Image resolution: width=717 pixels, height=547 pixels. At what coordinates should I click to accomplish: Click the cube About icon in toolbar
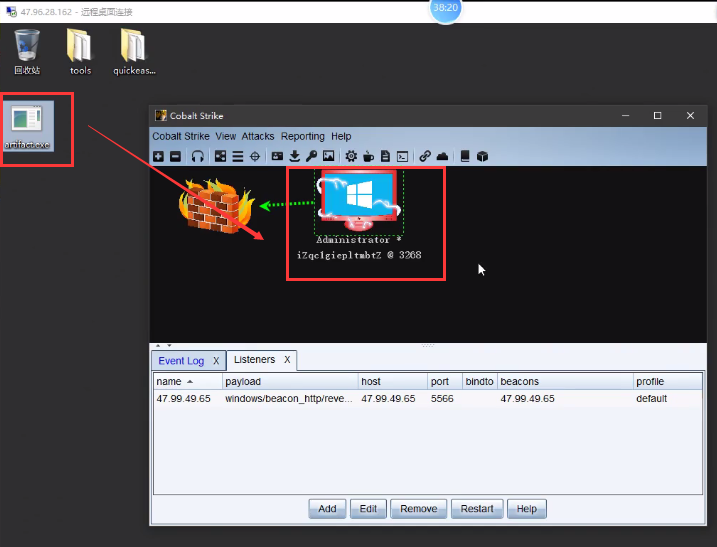[481, 156]
